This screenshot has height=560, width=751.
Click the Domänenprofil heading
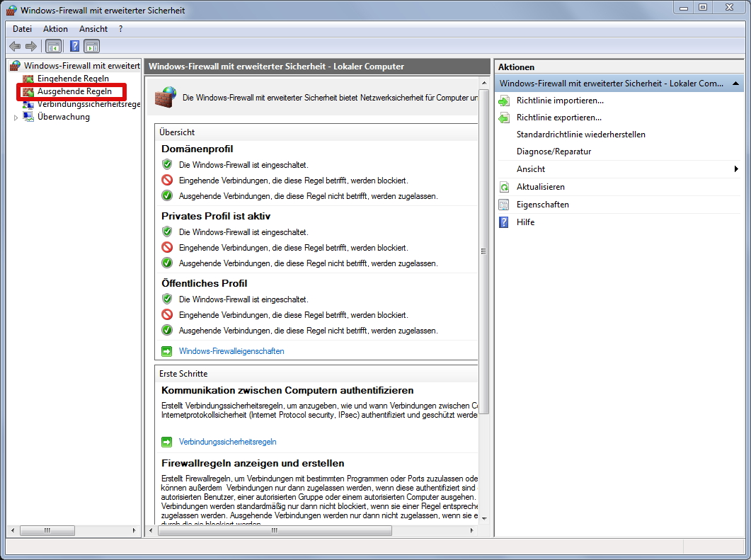point(197,149)
